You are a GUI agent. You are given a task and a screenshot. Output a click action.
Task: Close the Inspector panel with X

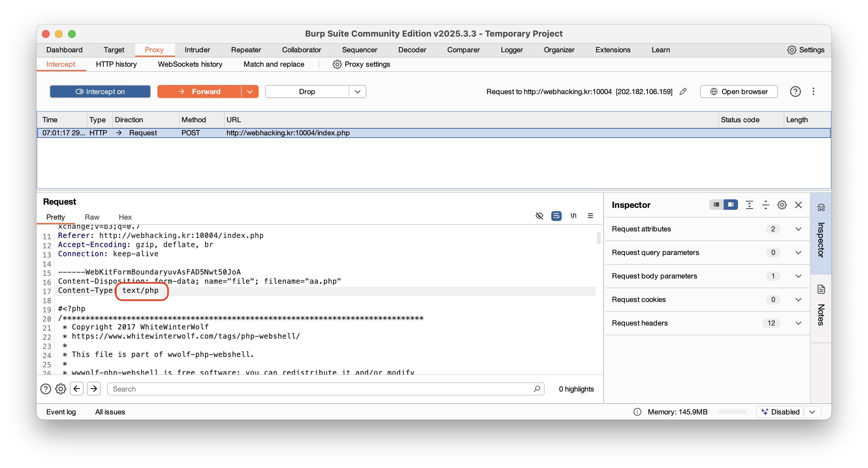tap(798, 205)
